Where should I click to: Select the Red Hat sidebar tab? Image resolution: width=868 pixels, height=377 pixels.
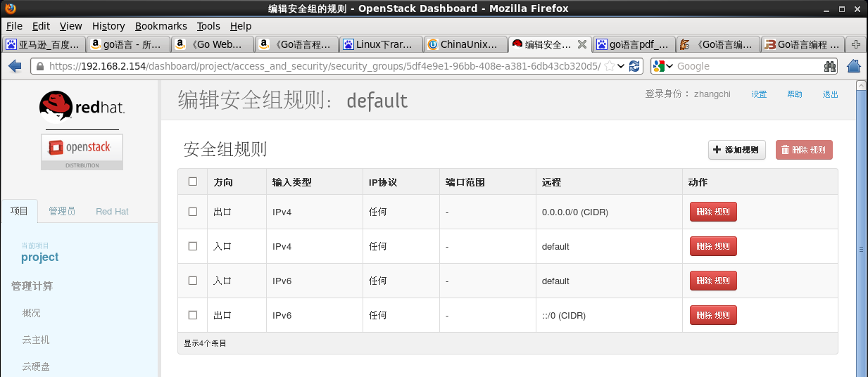[112, 211]
